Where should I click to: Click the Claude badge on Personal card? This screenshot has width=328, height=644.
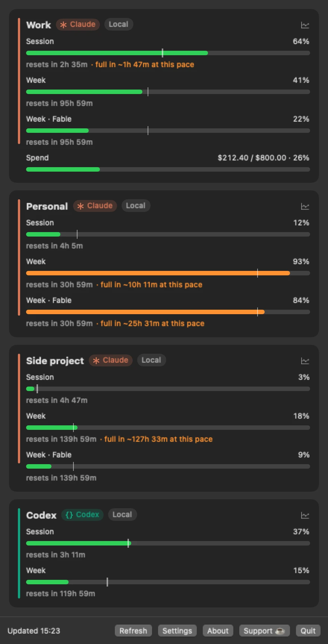[95, 206]
